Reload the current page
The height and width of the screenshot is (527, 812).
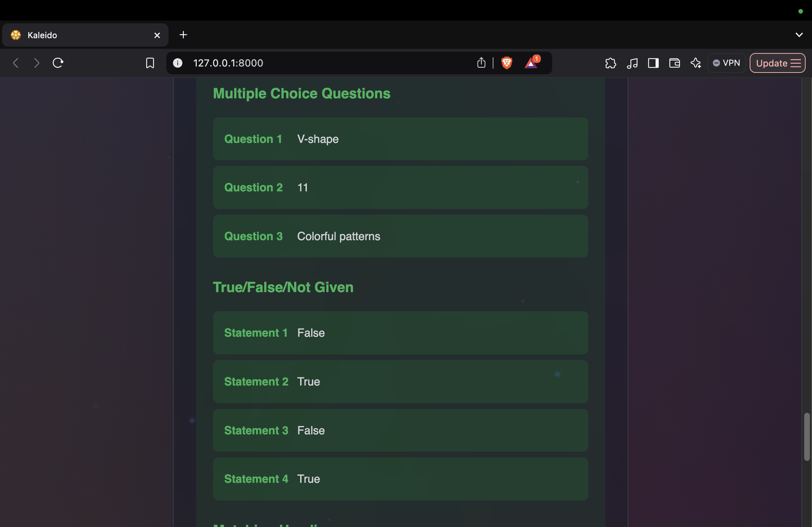pos(58,63)
